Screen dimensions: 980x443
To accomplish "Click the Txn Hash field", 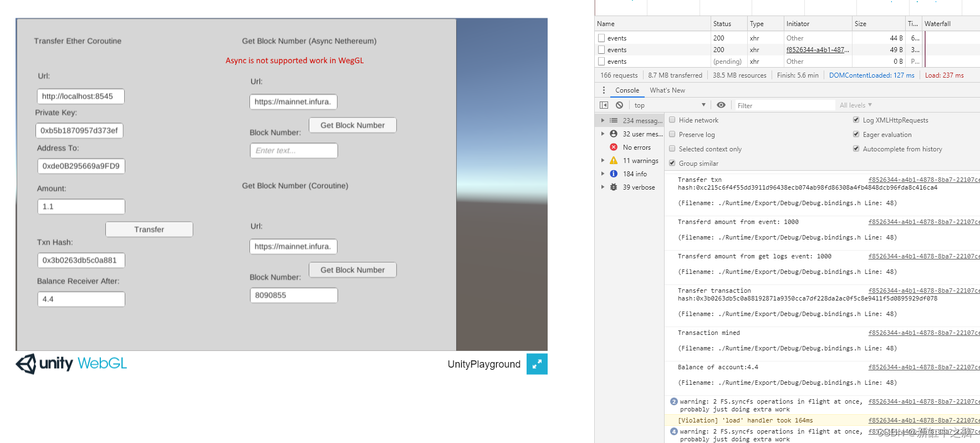I will (81, 260).
